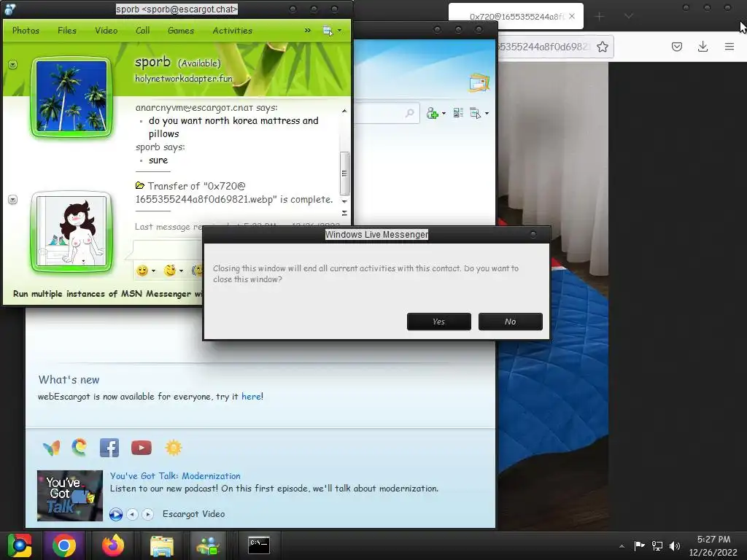
Task: Open You've Got Talk: Modernization link
Action: tap(175, 475)
